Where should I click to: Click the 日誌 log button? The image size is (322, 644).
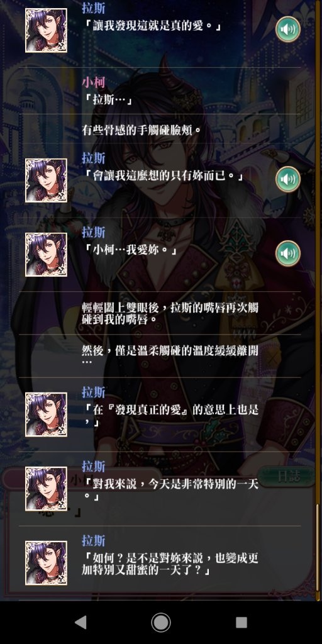(289, 477)
